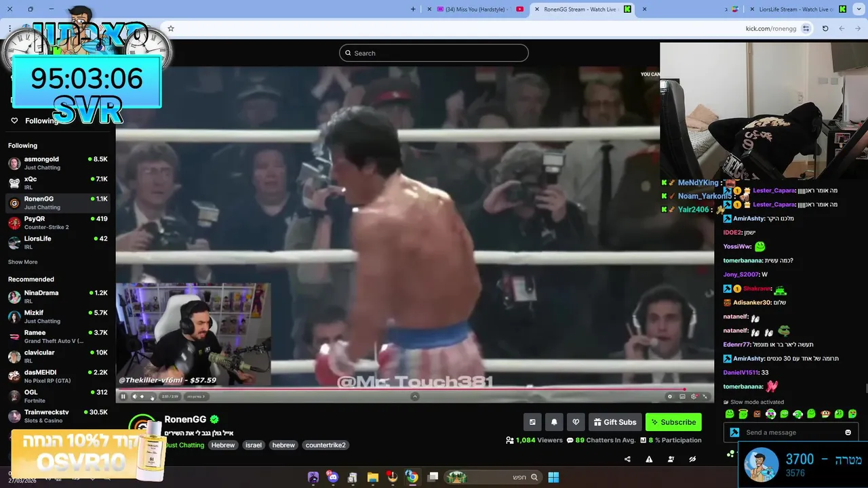The height and width of the screenshot is (488, 868).
Task: Open Mizkif recommended channel
Action: click(58, 317)
